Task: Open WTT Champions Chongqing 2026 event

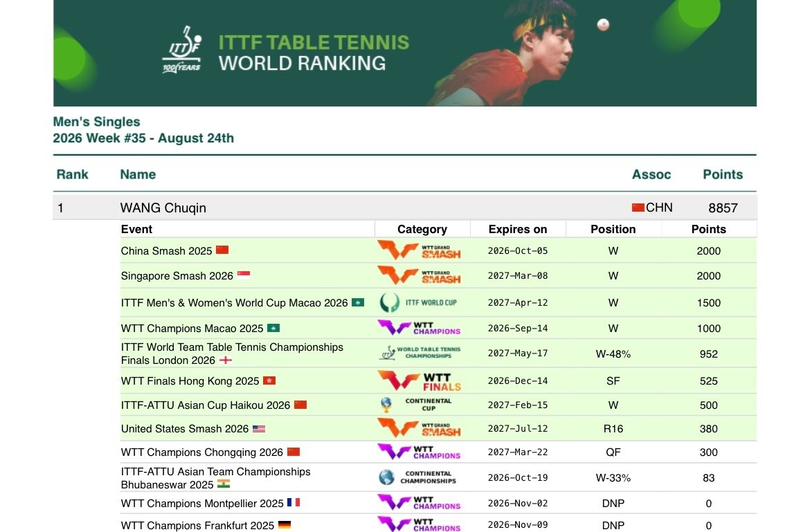Action: [x=202, y=452]
